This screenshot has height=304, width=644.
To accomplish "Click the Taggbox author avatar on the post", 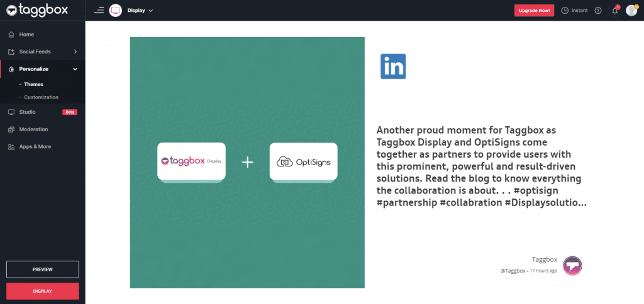I will click(572, 266).
